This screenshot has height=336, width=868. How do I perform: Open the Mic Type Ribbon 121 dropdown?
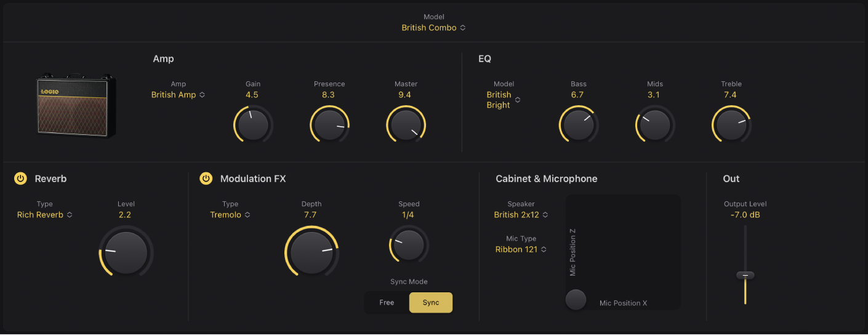click(521, 249)
